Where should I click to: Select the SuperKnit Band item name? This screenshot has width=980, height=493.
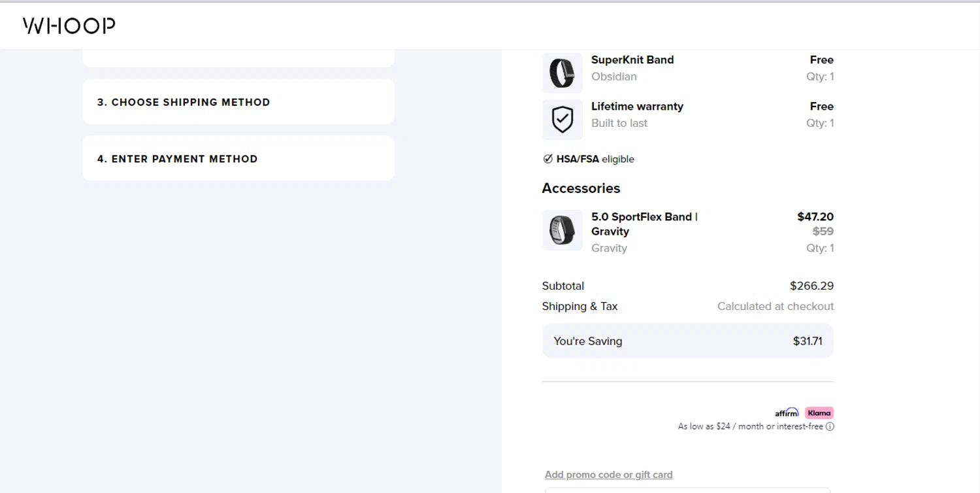coord(632,59)
